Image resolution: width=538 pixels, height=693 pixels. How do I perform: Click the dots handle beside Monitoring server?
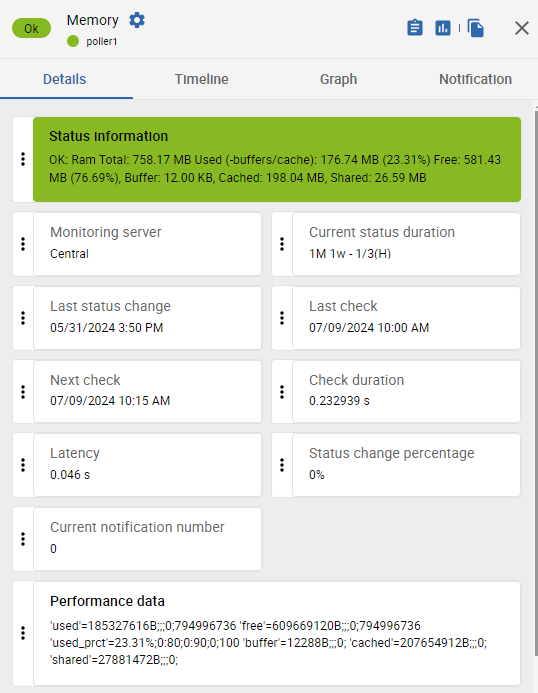click(23, 244)
